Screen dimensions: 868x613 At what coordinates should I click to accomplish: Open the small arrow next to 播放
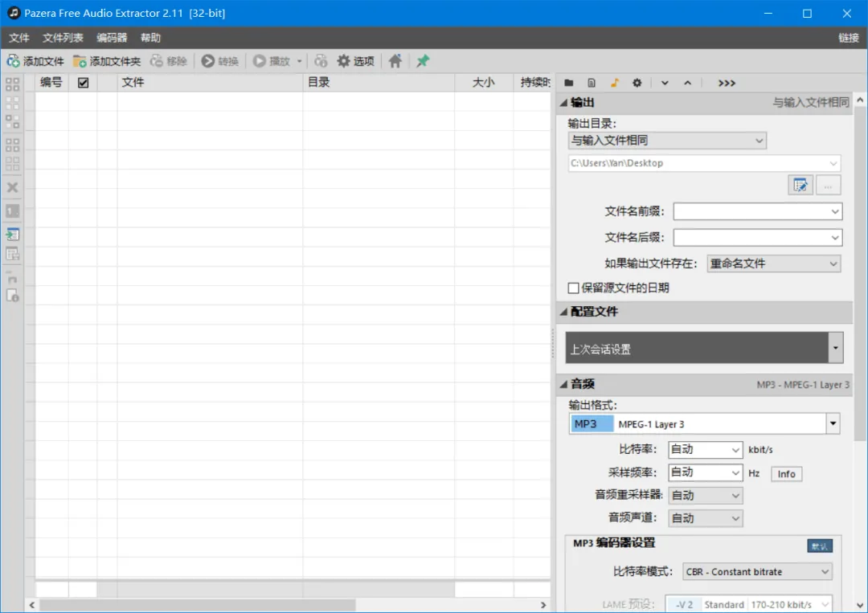[x=300, y=61]
